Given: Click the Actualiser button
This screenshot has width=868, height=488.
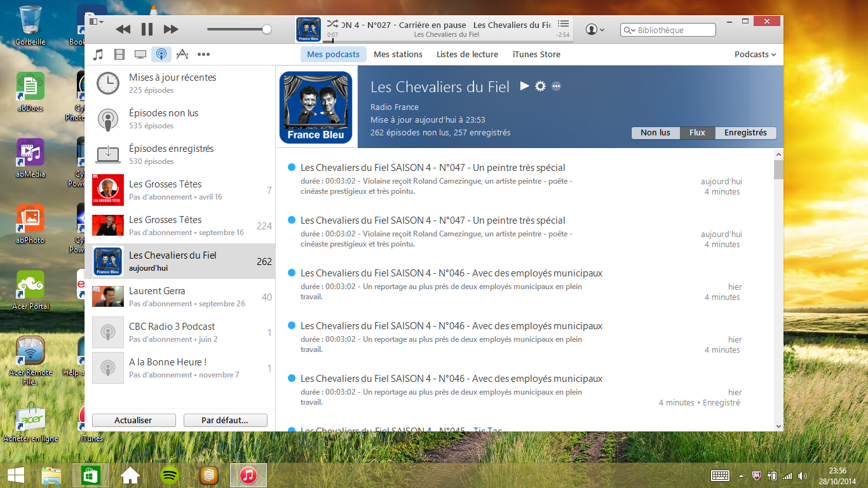Looking at the screenshot, I should (133, 420).
